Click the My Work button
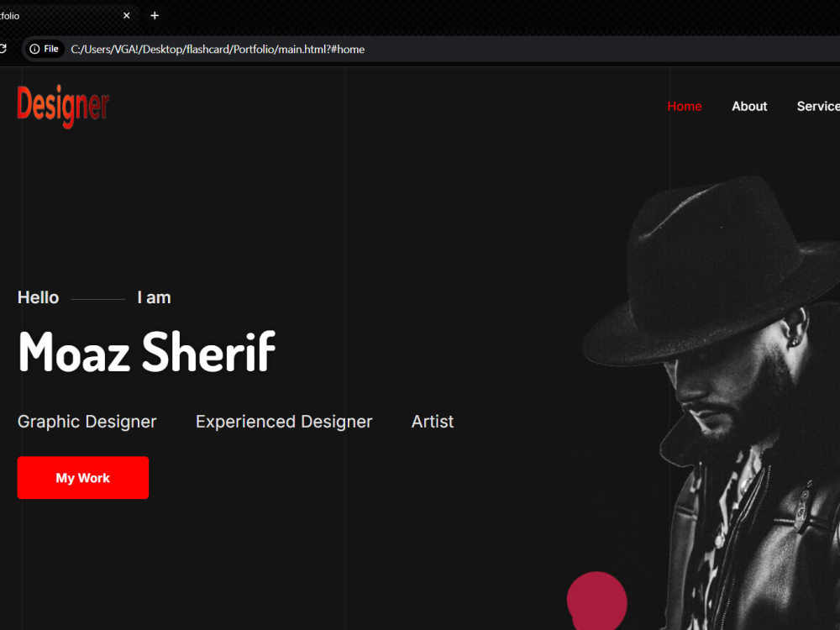The image size is (840, 630). coord(83,477)
